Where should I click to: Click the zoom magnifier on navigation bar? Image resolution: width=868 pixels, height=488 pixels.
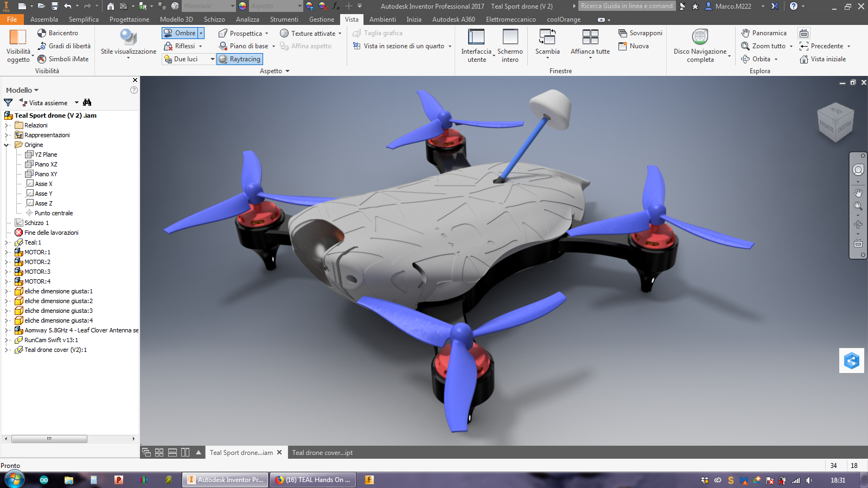pyautogui.click(x=858, y=206)
